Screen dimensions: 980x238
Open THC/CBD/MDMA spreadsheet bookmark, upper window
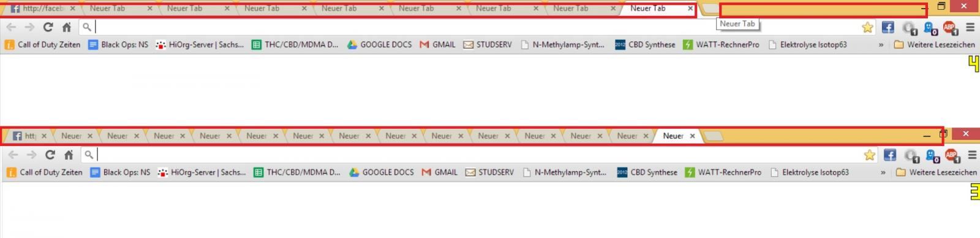(295, 45)
